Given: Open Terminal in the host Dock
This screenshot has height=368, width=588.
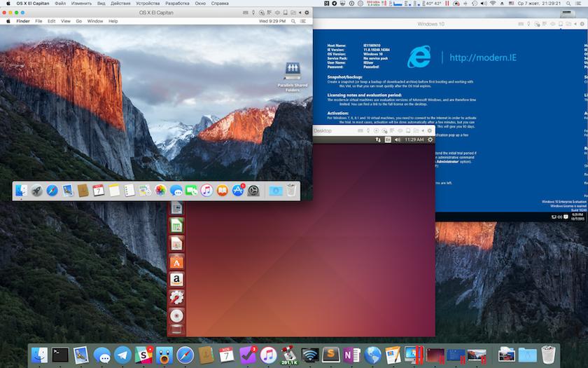Looking at the screenshot, I should tap(61, 355).
